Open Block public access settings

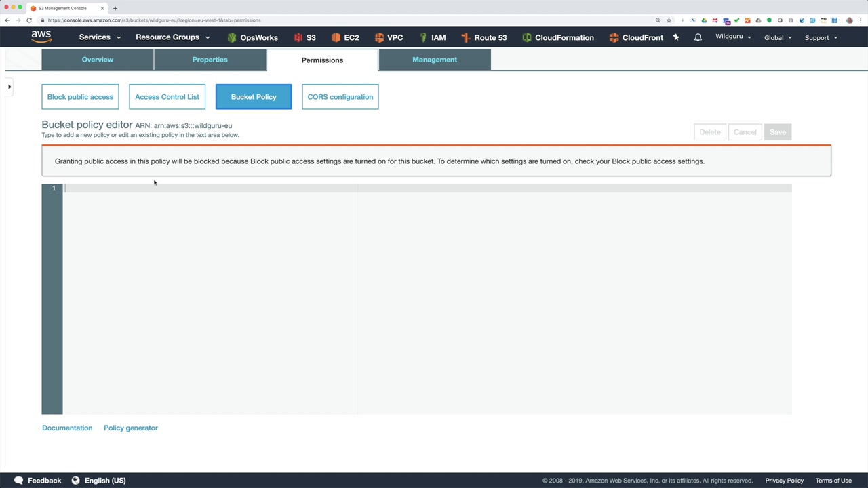click(x=80, y=97)
